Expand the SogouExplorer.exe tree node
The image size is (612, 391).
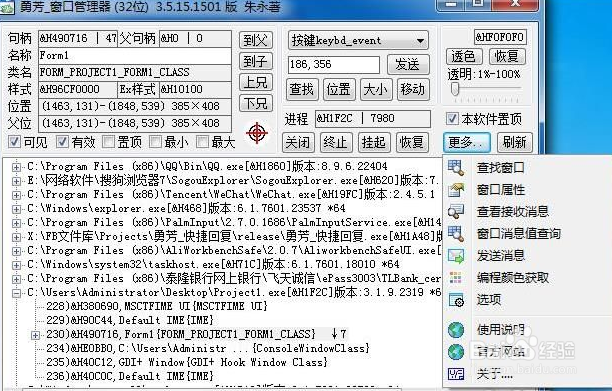(x=16, y=181)
